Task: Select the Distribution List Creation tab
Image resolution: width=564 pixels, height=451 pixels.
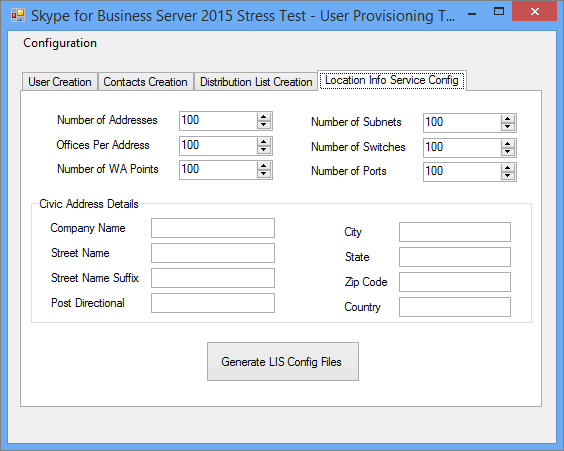Action: [x=256, y=82]
